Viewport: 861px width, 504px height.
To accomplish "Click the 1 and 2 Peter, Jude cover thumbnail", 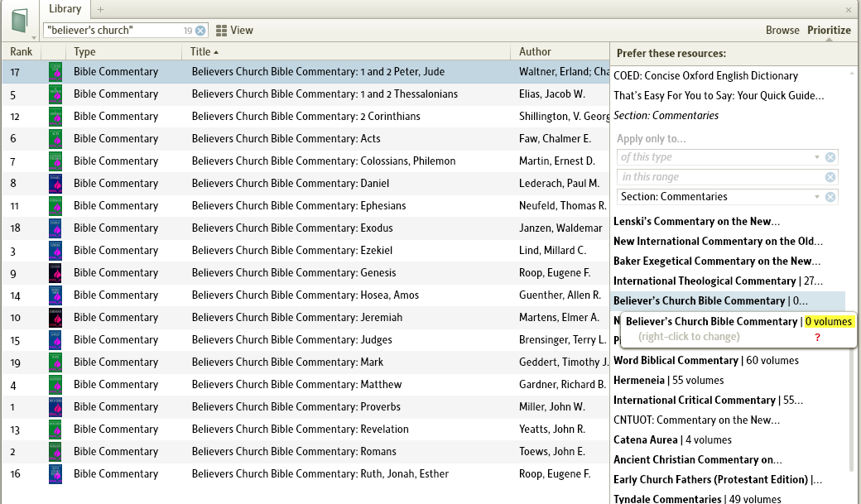I will point(55,72).
